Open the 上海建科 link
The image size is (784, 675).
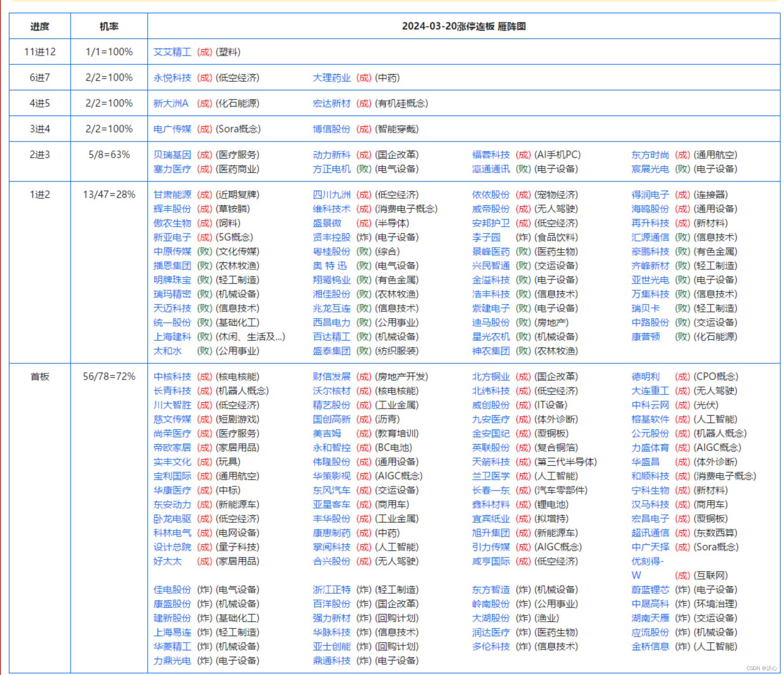coord(172,336)
